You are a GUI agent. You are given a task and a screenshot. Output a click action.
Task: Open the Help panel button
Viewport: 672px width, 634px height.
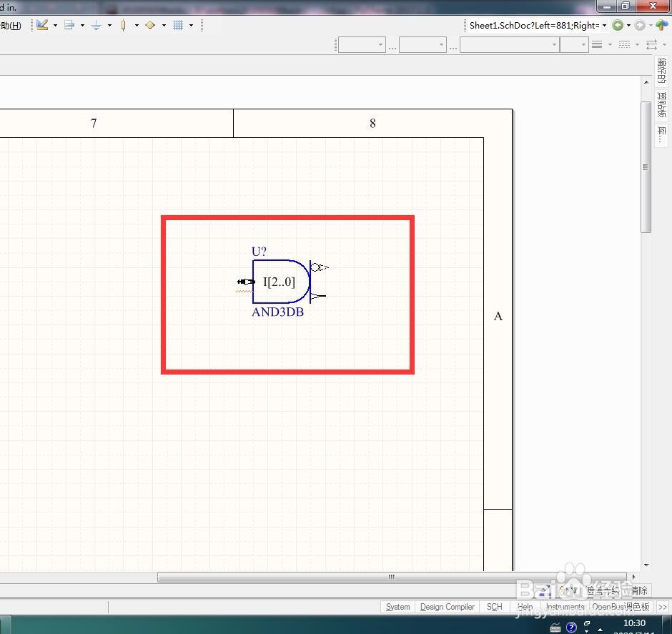525,607
